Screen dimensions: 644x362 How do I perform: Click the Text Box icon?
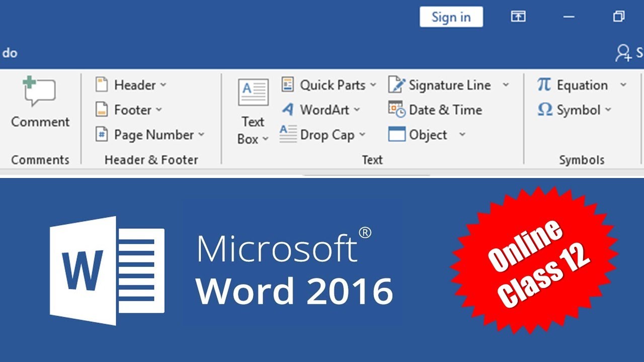[x=253, y=92]
